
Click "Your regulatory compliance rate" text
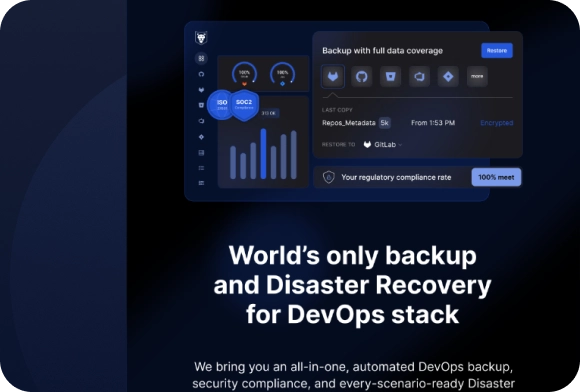coord(396,177)
